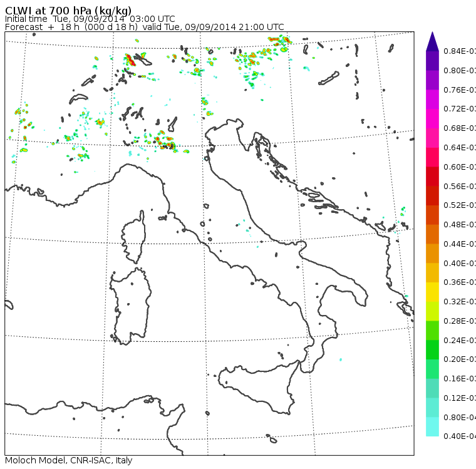
Task: Select the orange swatch below the 0.48E-03 tick
Action: [432, 234]
